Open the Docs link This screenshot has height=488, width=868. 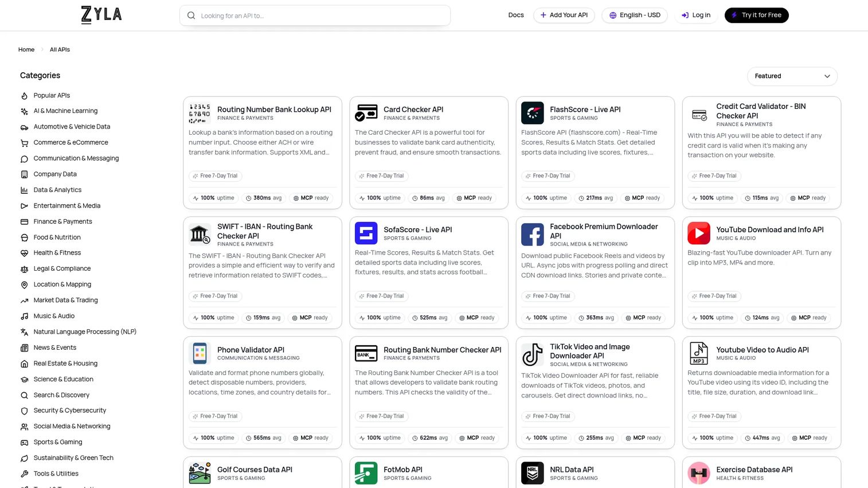pyautogui.click(x=516, y=15)
